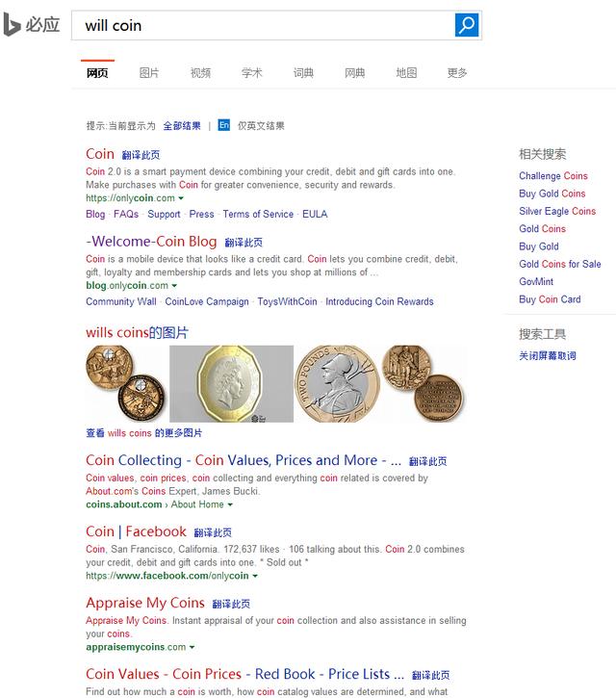Expand dropdown arrow beside blog.onlycoin.com
Screen dimensions: 616x698
click(174, 285)
